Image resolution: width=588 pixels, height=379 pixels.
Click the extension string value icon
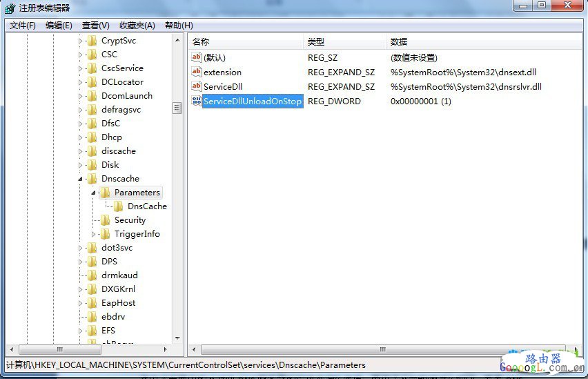[x=196, y=72]
